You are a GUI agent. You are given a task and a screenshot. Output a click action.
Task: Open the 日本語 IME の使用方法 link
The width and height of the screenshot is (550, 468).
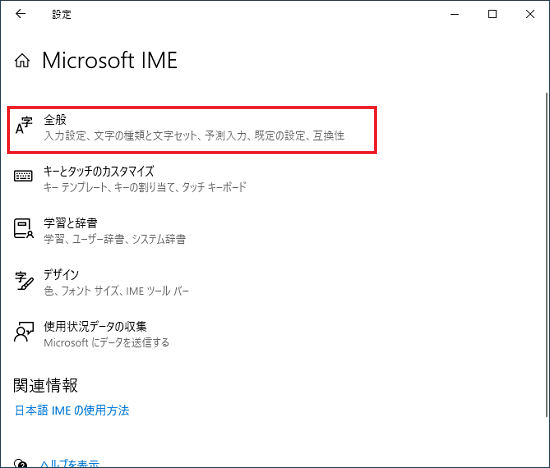[72, 410]
